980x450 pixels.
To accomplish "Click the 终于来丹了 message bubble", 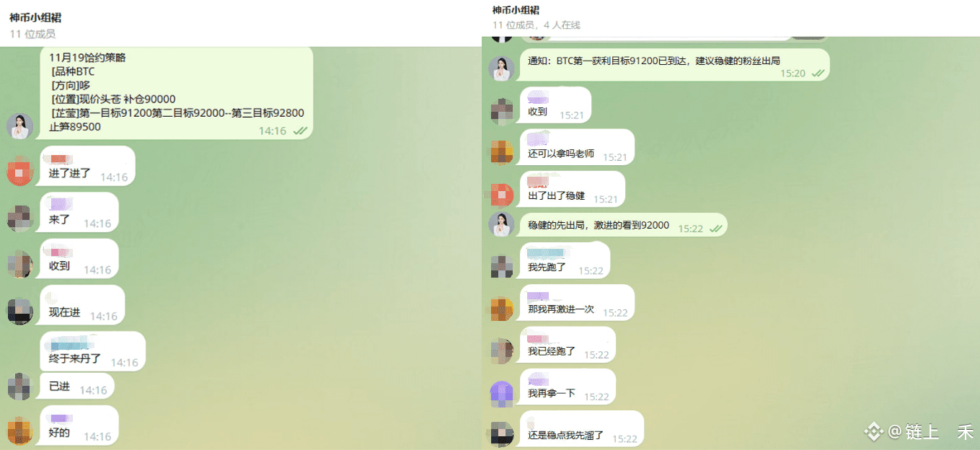I will [93, 351].
